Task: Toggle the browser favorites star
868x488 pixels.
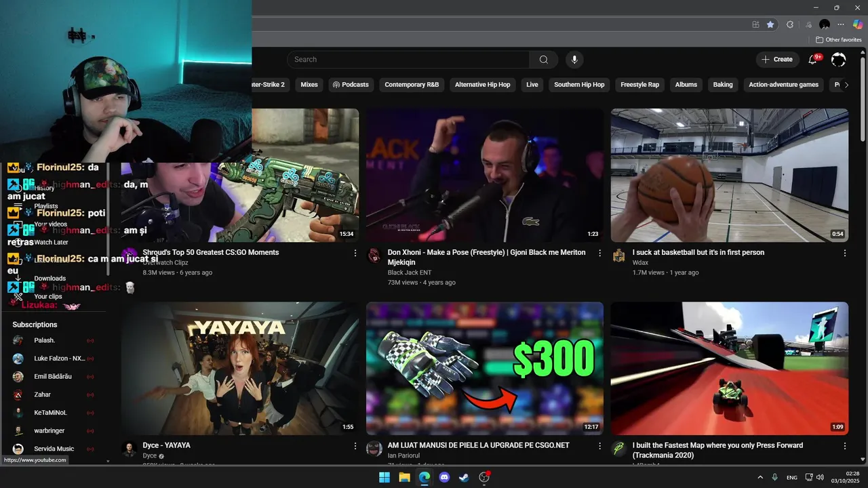Action: coord(770,24)
